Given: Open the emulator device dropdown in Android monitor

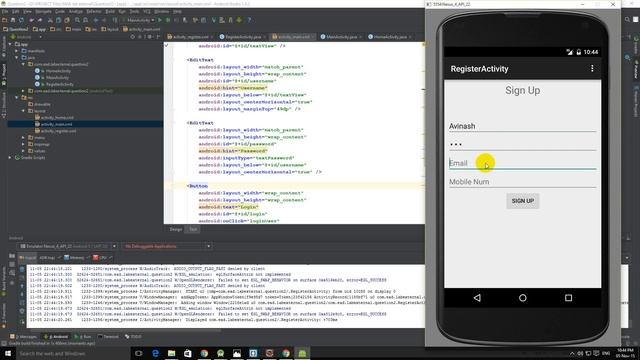Looking at the screenshot, I should tap(68, 246).
